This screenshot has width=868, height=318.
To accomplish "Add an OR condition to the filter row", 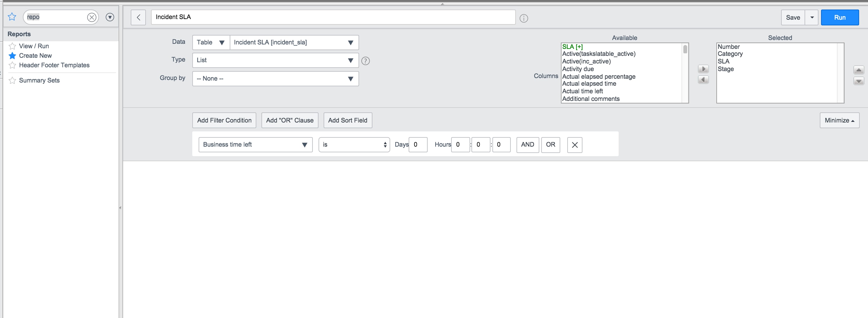I will click(550, 145).
